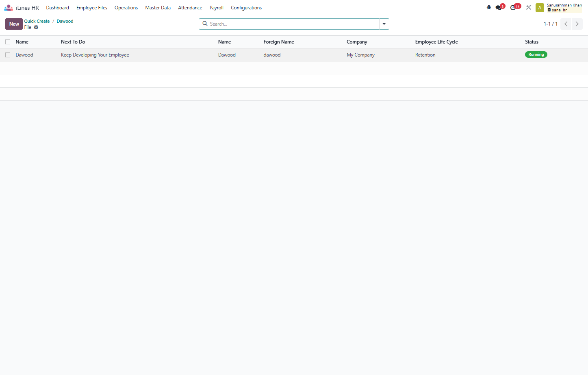The height and width of the screenshot is (375, 588).
Task: Open the Dashboard menu
Action: (x=58, y=8)
